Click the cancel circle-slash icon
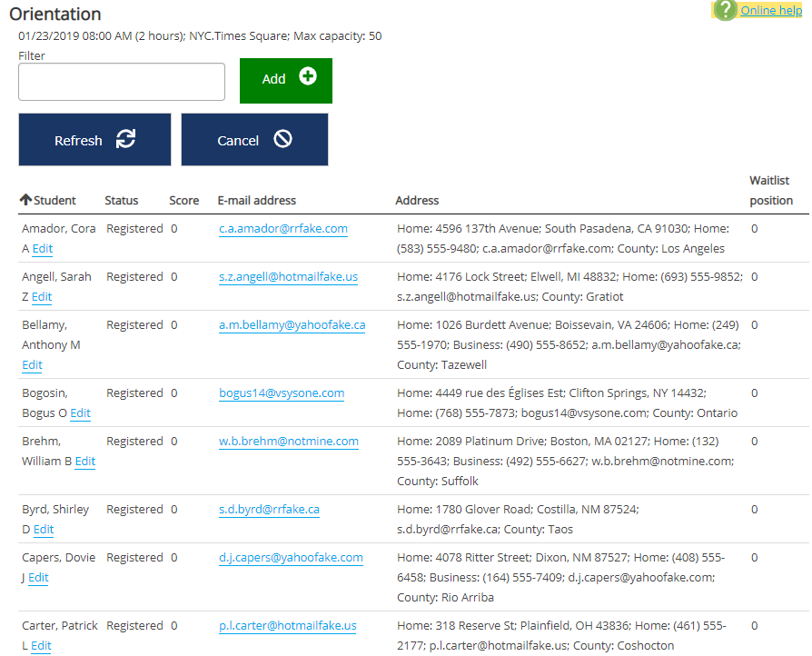 (x=282, y=139)
